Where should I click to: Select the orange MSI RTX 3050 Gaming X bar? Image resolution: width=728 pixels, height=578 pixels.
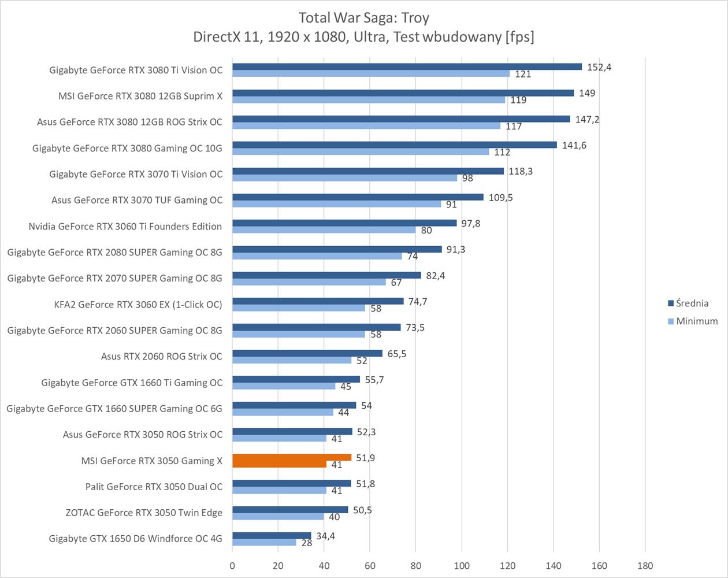pyautogui.click(x=291, y=458)
